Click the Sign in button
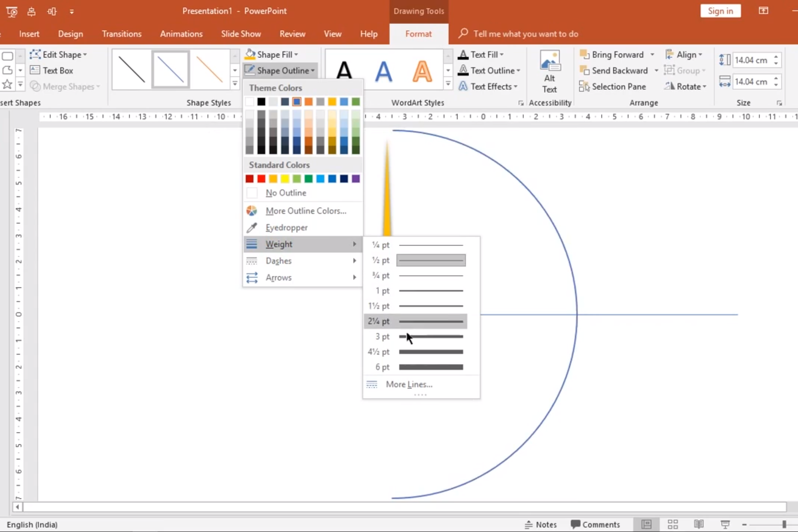 pos(720,11)
